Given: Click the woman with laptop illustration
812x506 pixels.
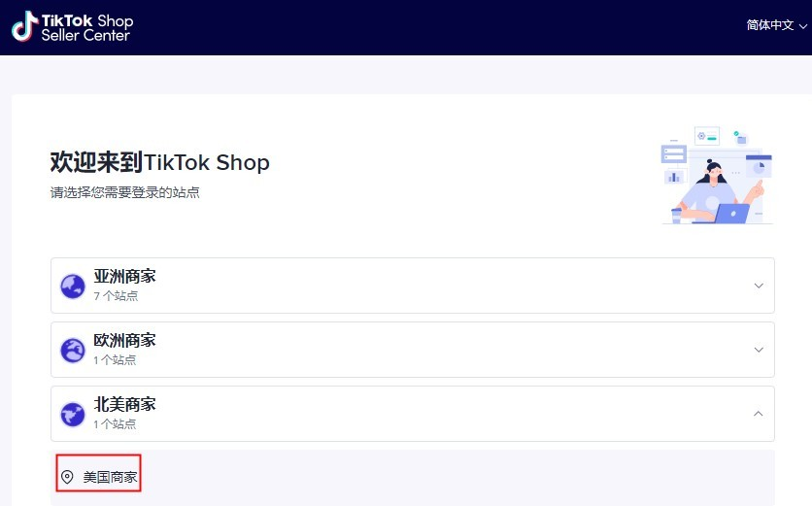Looking at the screenshot, I should click(717, 176).
